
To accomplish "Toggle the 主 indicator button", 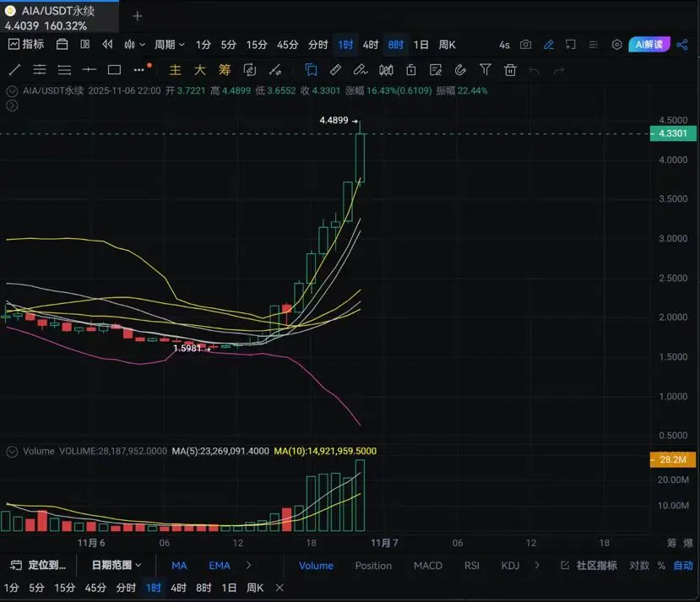I will [175, 69].
